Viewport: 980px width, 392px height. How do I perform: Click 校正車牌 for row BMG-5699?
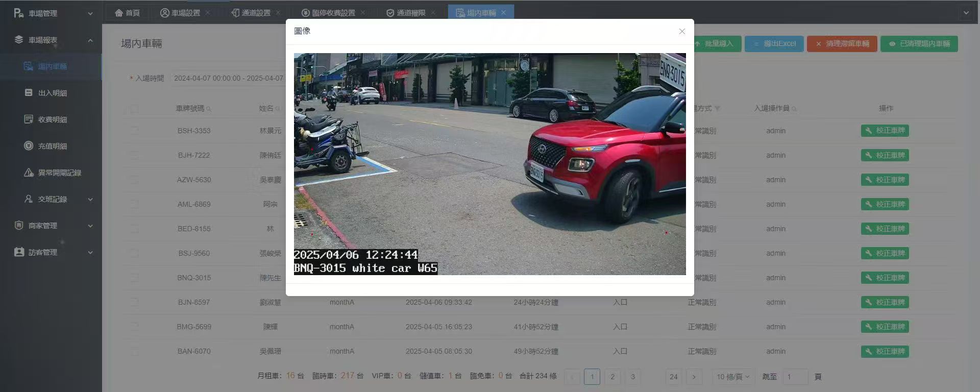pyautogui.click(x=885, y=327)
